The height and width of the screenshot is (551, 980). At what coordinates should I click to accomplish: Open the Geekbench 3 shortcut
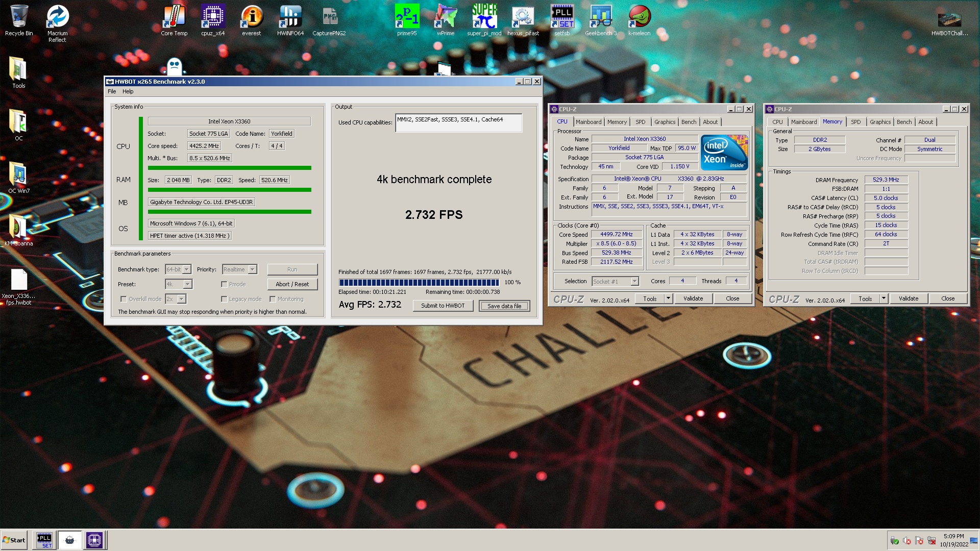[601, 20]
